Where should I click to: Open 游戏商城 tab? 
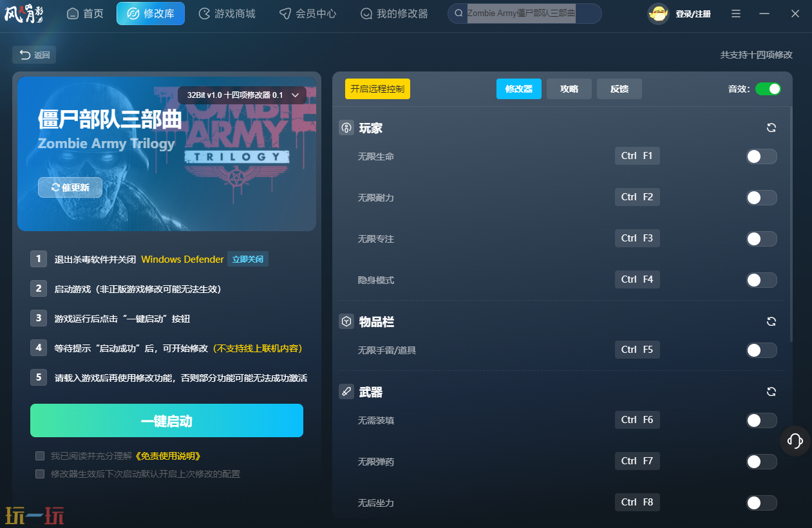pyautogui.click(x=227, y=14)
